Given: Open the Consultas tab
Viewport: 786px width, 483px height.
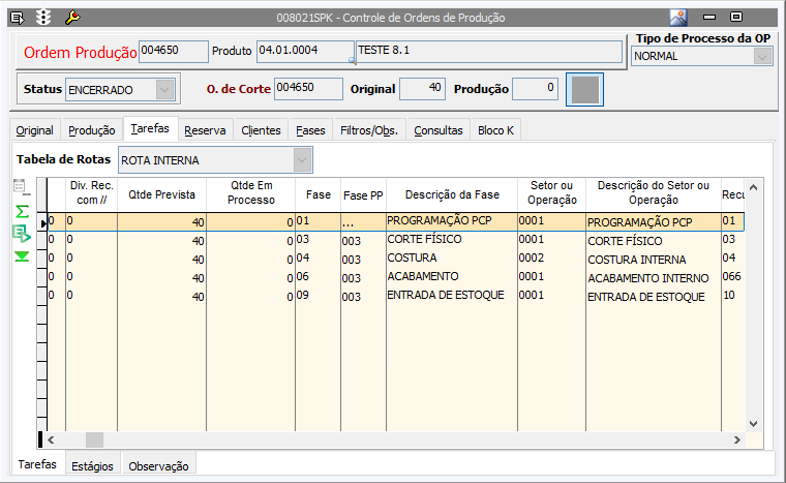Looking at the screenshot, I should [x=438, y=131].
